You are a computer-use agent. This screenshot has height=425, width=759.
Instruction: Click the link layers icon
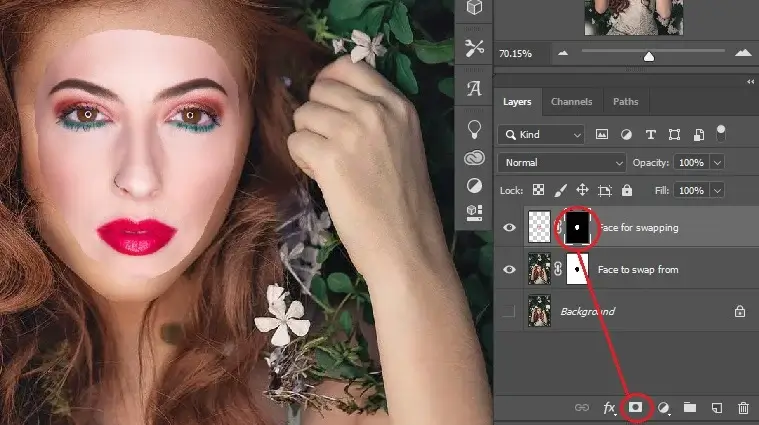[x=582, y=408]
